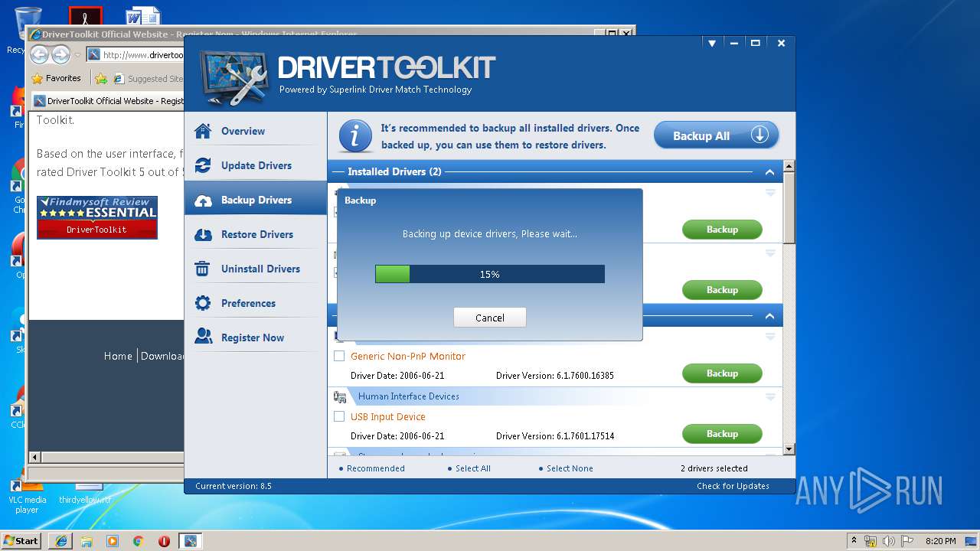
Task: Open Windows Explorer folder on taskbar
Action: tap(87, 541)
